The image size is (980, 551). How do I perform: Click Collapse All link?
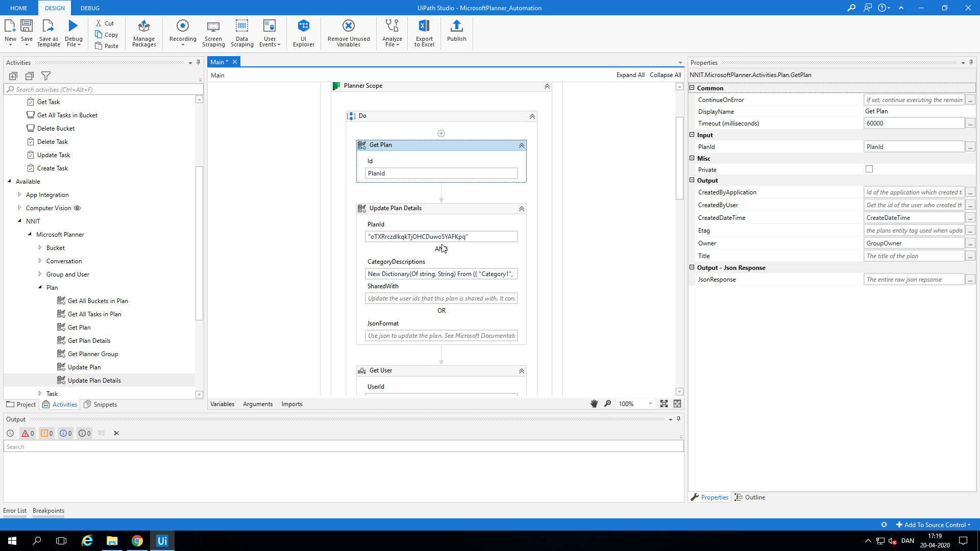666,75
